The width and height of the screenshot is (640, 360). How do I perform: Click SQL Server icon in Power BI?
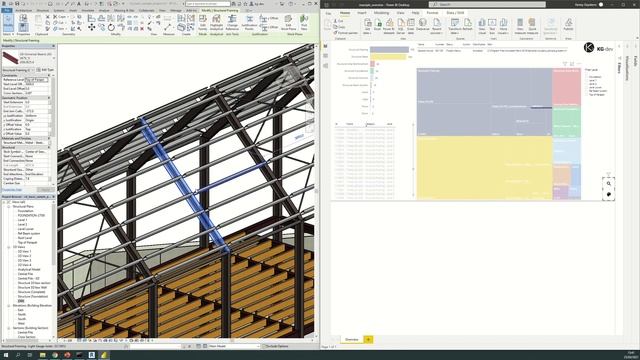[400, 26]
